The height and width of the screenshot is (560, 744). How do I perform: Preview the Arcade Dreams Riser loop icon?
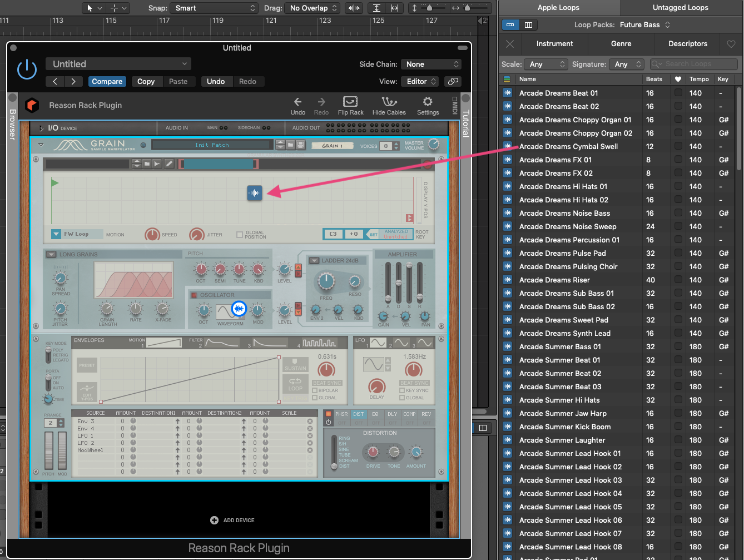pyautogui.click(x=507, y=280)
